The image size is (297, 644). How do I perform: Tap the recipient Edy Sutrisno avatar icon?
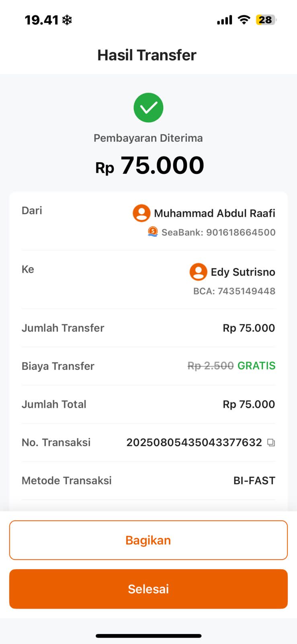click(198, 272)
